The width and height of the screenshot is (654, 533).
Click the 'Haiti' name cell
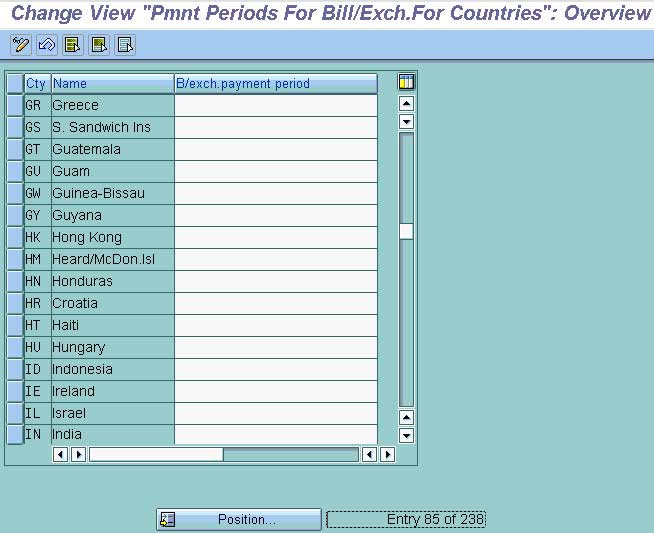pos(113,325)
